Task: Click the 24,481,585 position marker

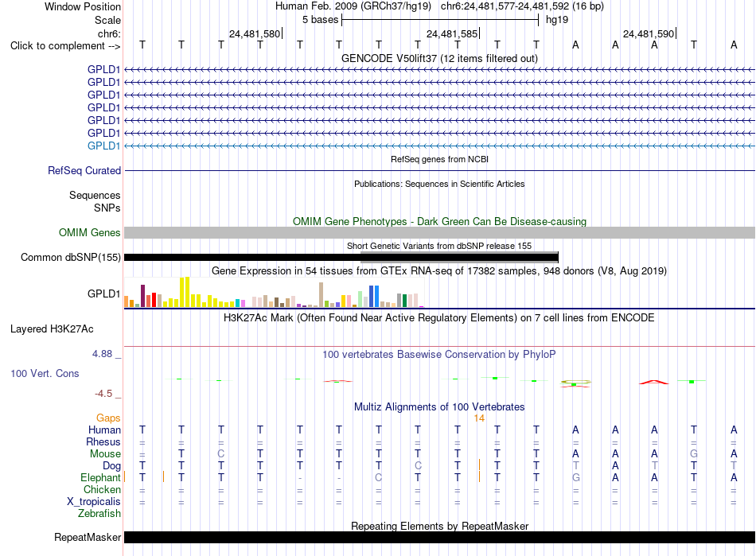Action: click(452, 33)
